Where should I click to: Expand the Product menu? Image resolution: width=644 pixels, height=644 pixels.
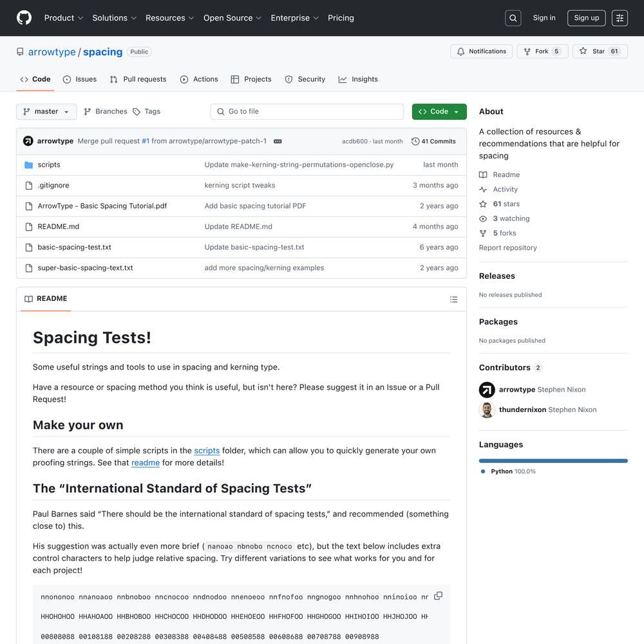(x=64, y=18)
